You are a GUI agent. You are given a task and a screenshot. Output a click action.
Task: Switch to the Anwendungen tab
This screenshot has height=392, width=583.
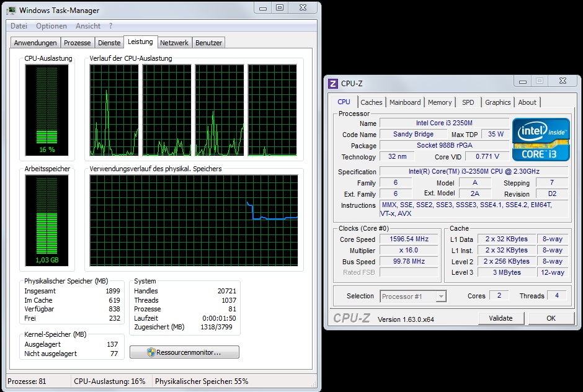(x=35, y=43)
